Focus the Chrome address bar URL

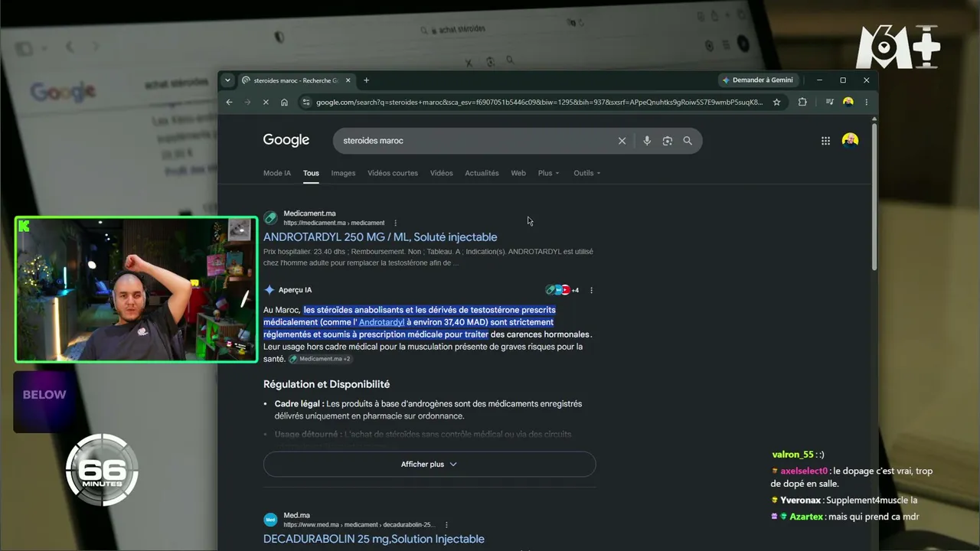tap(539, 102)
